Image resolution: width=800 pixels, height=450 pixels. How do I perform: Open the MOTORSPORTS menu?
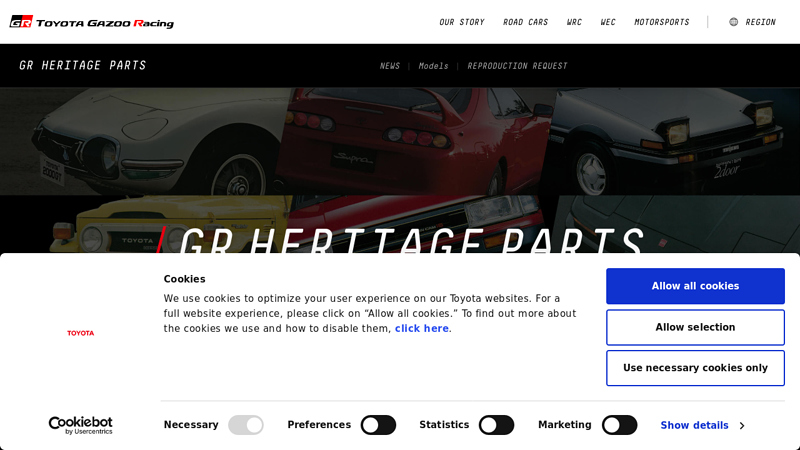662,22
